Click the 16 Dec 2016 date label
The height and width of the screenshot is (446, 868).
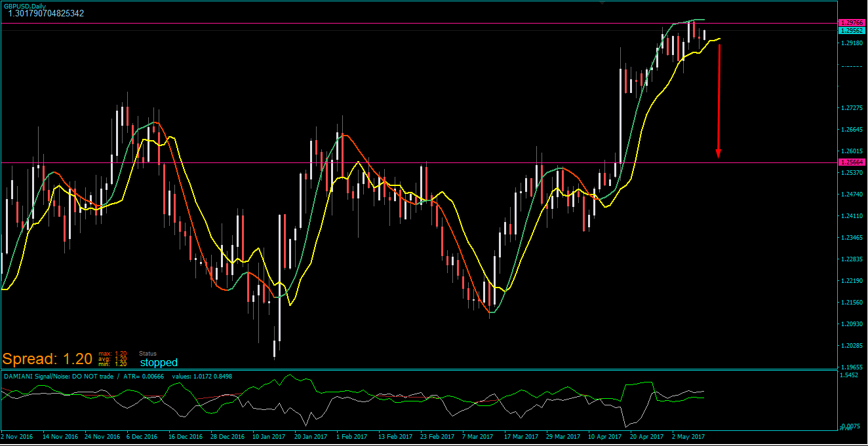[x=186, y=436]
